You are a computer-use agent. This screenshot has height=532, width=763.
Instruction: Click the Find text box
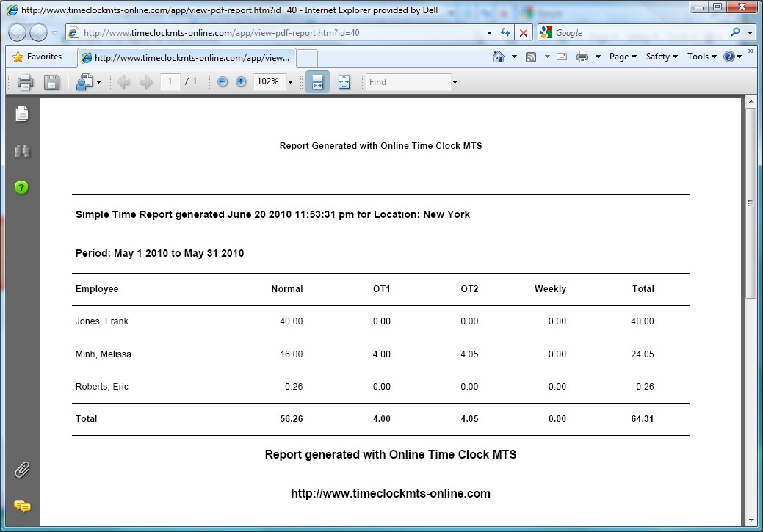pyautogui.click(x=408, y=82)
